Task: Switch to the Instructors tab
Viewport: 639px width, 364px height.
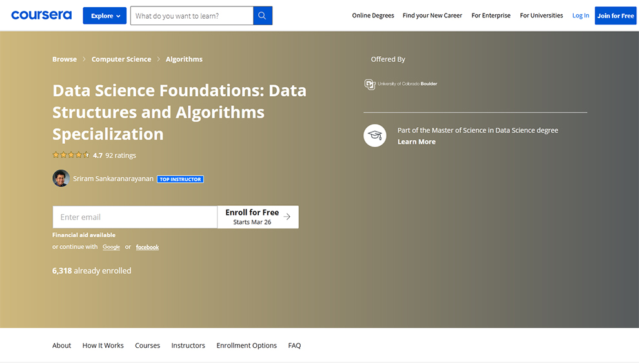Action: pos(188,345)
